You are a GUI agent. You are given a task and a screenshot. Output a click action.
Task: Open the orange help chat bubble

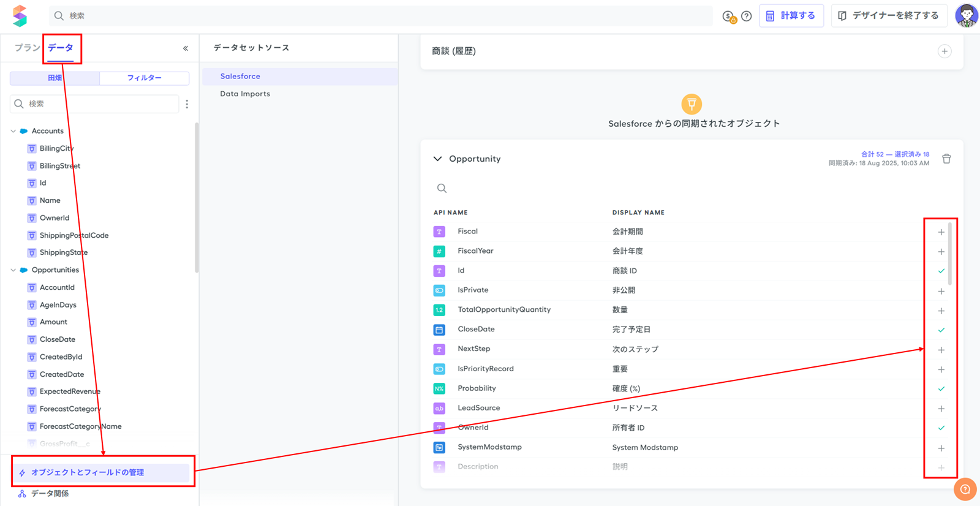(x=965, y=489)
